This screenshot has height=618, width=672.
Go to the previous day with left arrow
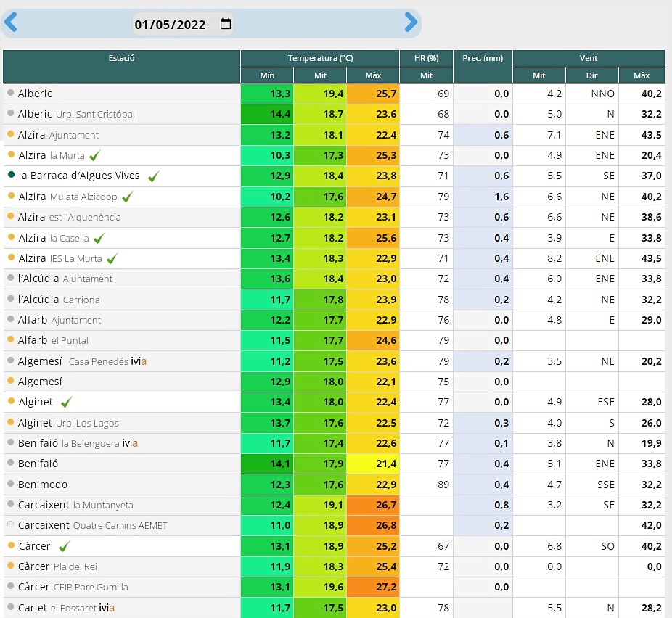coord(10,22)
